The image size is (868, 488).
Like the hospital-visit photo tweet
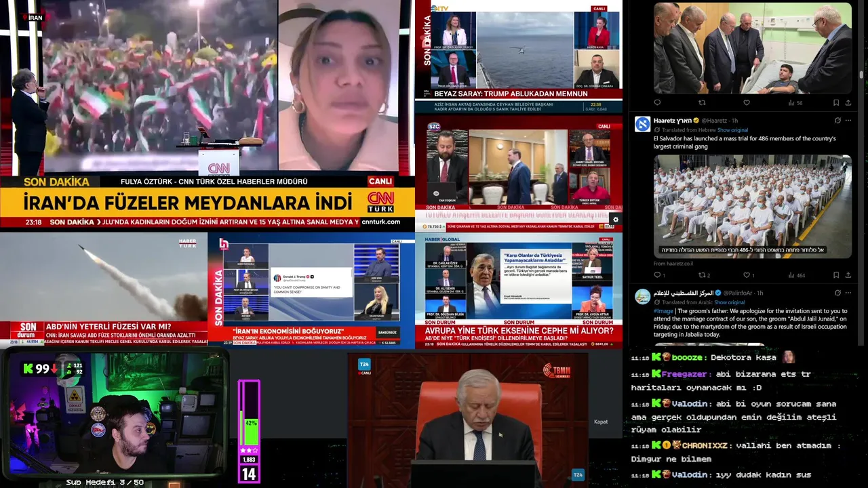click(x=747, y=103)
